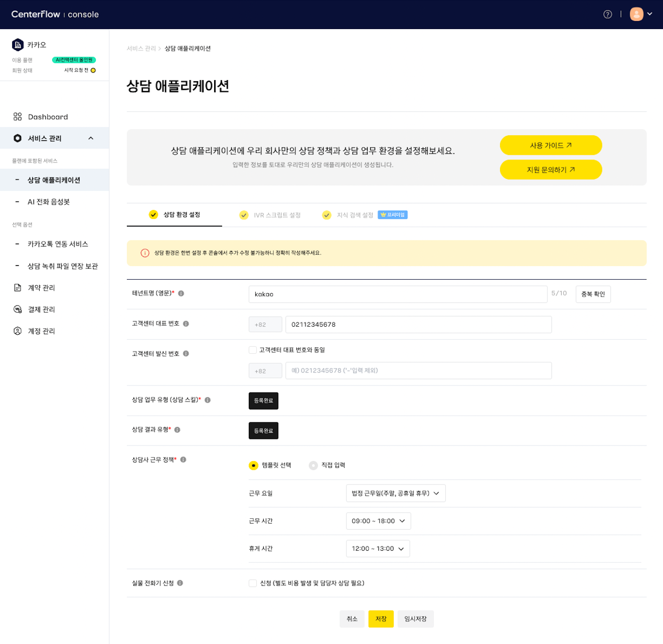Click the Dashboard grid icon

click(18, 117)
